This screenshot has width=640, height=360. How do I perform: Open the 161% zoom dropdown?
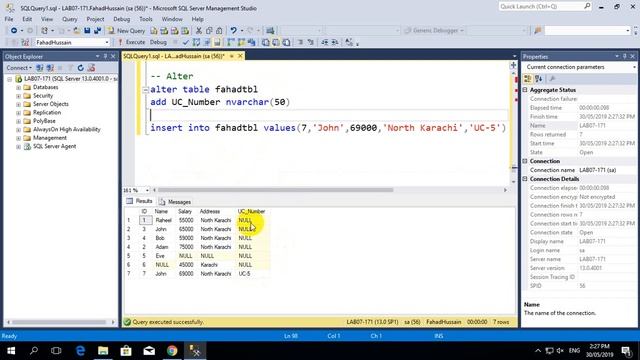(x=147, y=190)
